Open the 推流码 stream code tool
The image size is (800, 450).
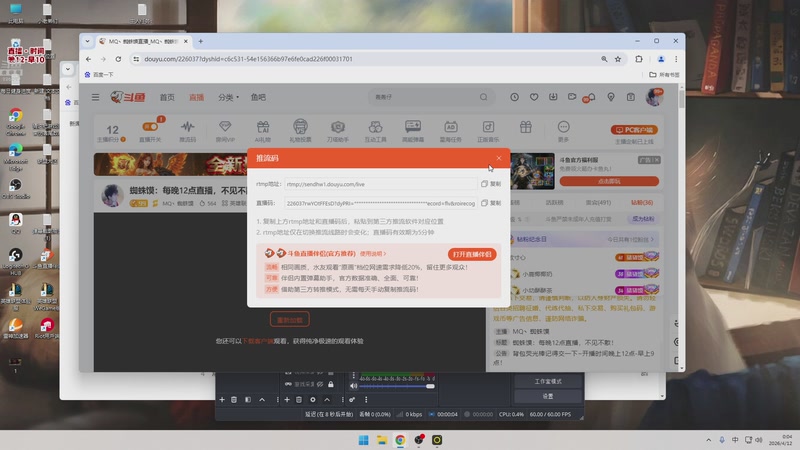(187, 131)
